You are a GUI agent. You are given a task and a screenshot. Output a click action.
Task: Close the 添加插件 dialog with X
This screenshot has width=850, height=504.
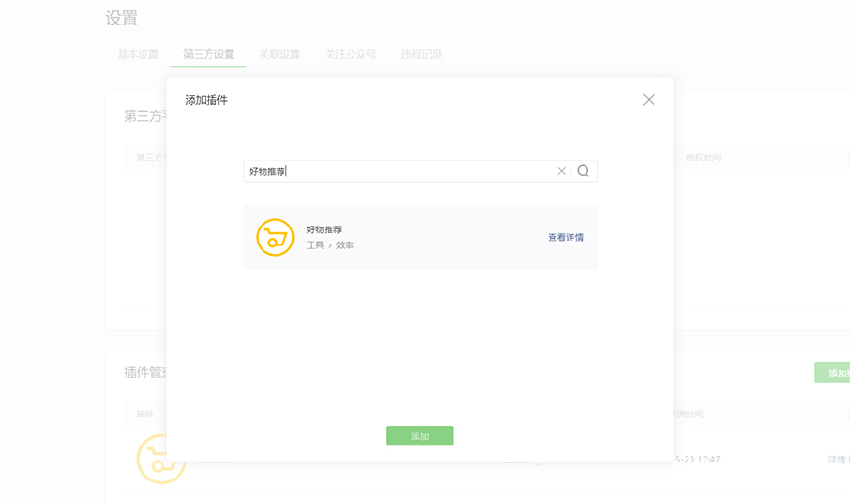[649, 100]
